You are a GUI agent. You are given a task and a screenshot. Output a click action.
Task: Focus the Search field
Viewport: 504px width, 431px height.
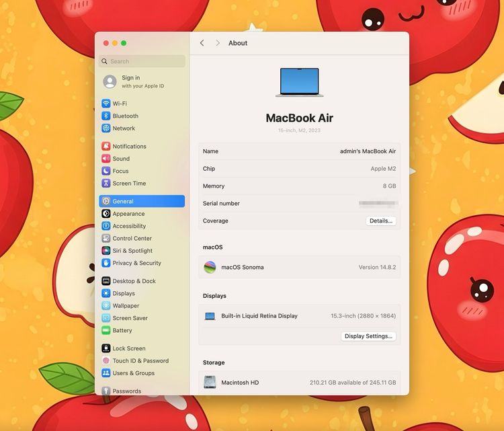(x=142, y=61)
